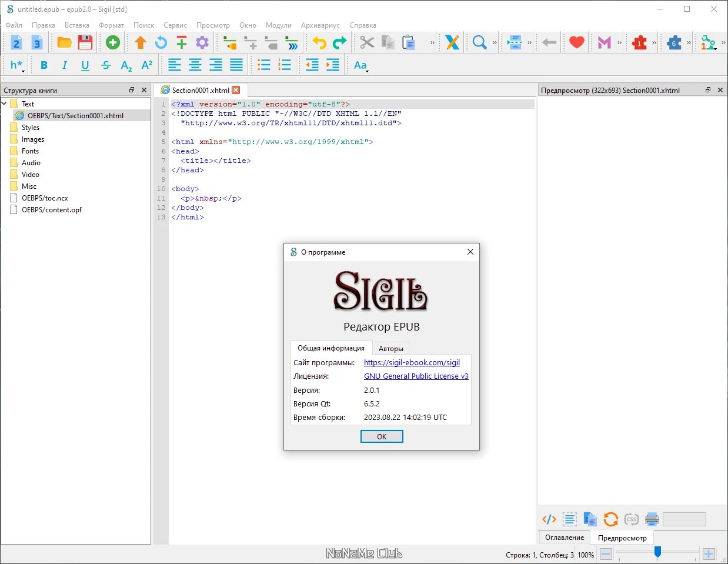The image size is (728, 564).
Task: Open the sigil-ebook.com/sigil link
Action: [x=412, y=362]
